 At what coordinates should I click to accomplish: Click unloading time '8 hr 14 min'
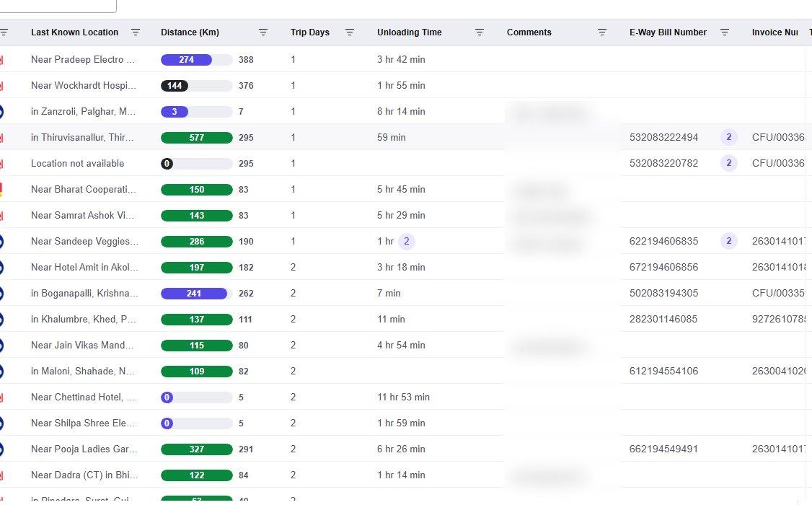[x=401, y=111]
